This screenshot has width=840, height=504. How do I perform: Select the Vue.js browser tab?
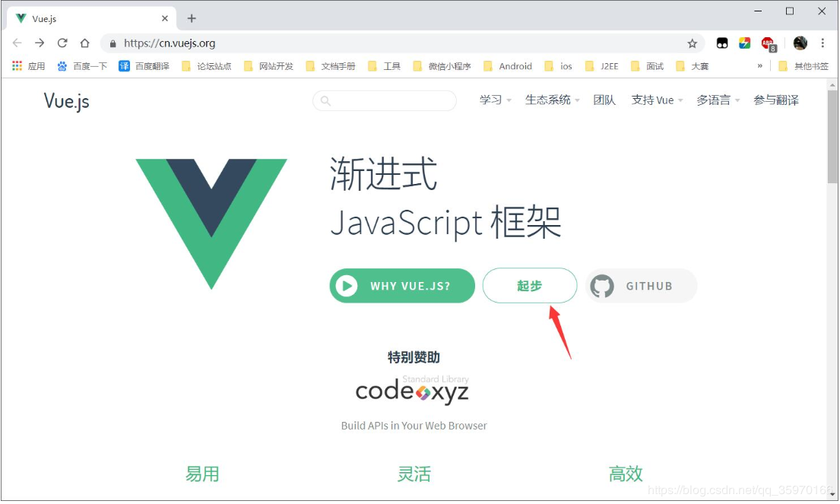coord(91,19)
